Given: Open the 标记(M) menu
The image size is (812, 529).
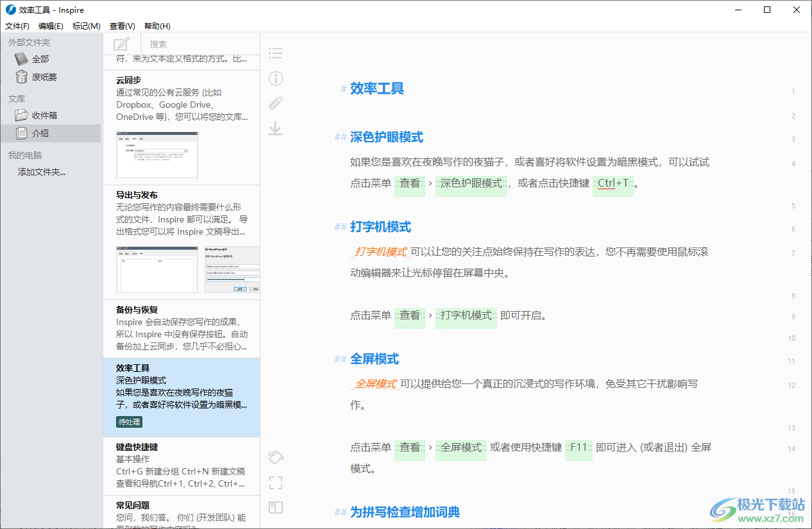Looking at the screenshot, I should (86, 26).
